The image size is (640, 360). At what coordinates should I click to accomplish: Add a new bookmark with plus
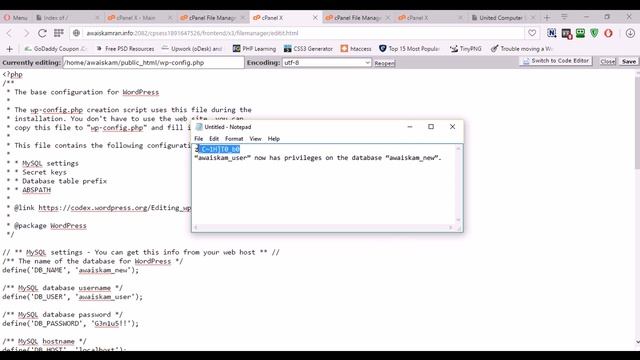pos(9,49)
